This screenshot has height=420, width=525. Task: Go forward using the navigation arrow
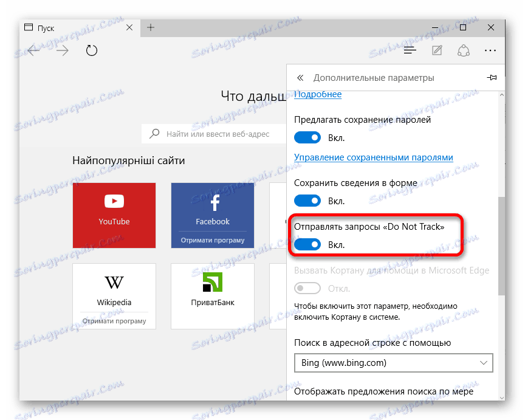click(x=63, y=50)
